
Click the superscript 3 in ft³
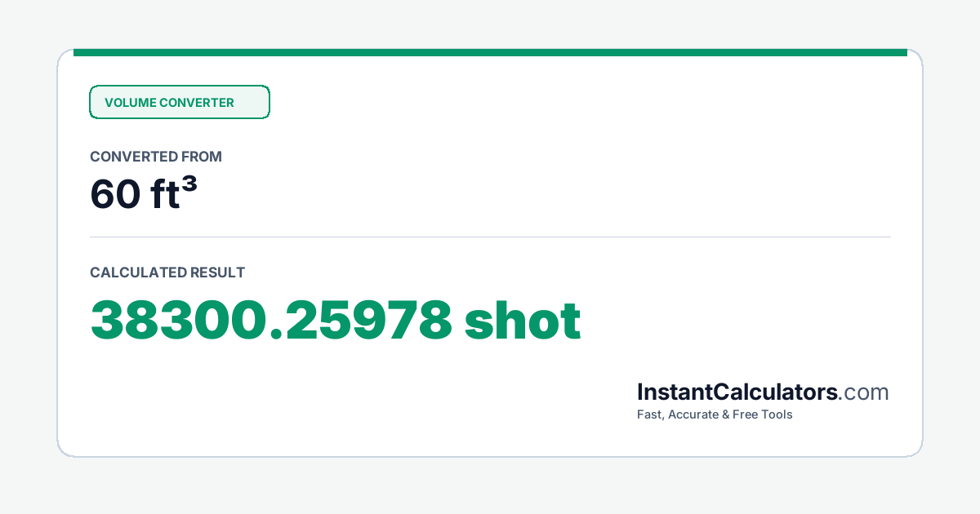(189, 185)
